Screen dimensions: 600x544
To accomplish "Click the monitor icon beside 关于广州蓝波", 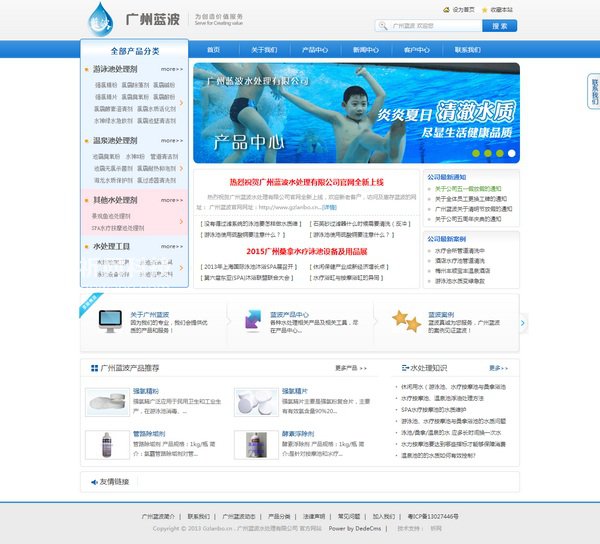I will click(x=110, y=321).
